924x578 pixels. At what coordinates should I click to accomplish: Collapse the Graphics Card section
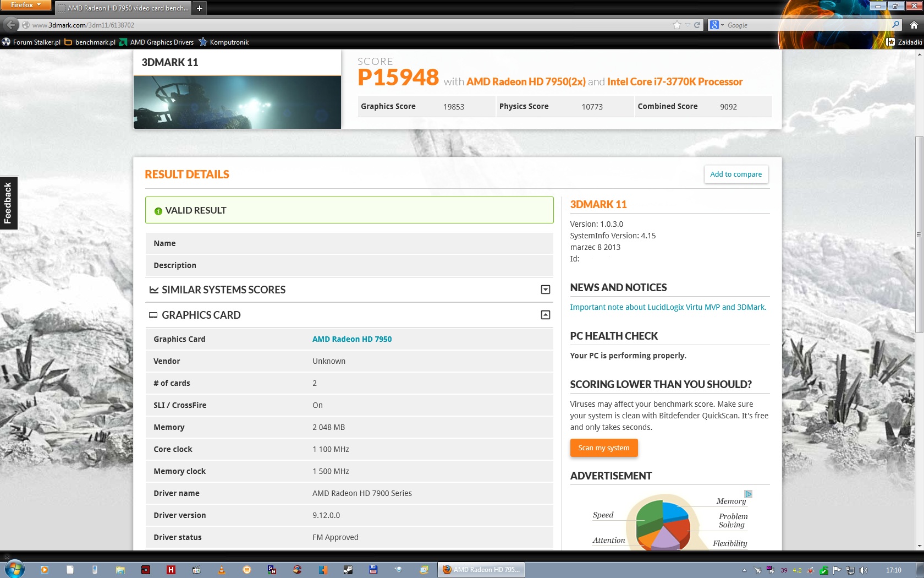[x=546, y=315]
